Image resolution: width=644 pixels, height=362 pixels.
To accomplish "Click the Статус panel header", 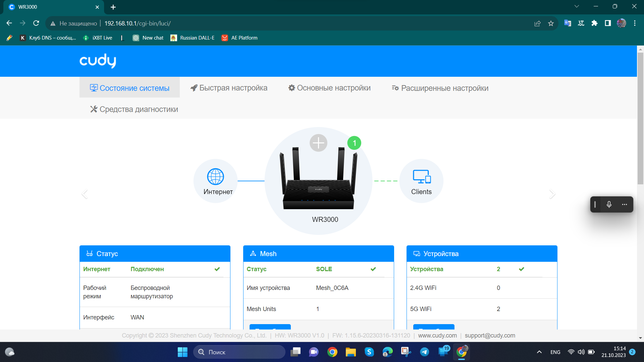I will coord(155,254).
